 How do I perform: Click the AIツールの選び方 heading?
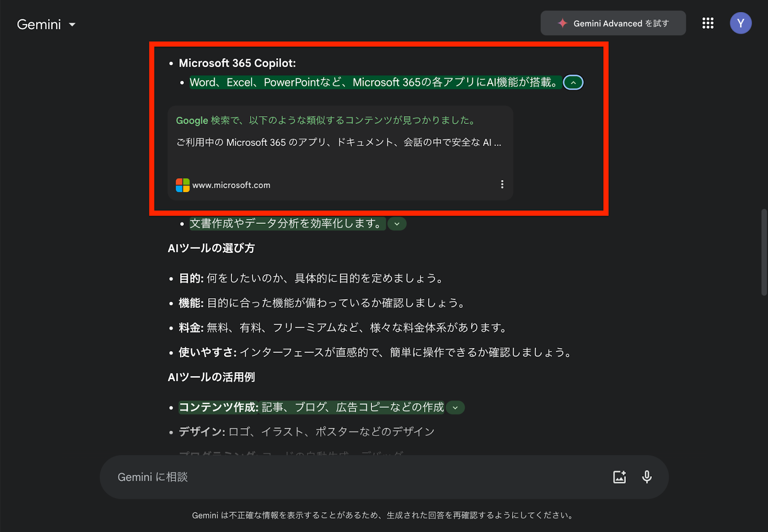point(211,248)
